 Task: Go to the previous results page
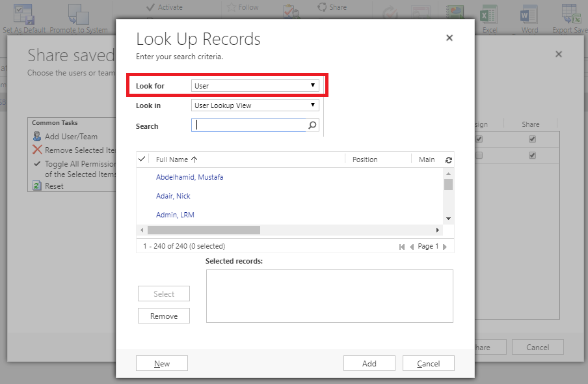[412, 247]
